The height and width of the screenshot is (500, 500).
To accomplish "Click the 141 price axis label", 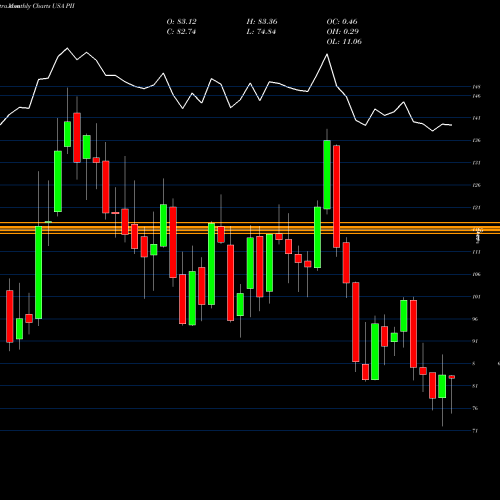I will (x=476, y=118).
